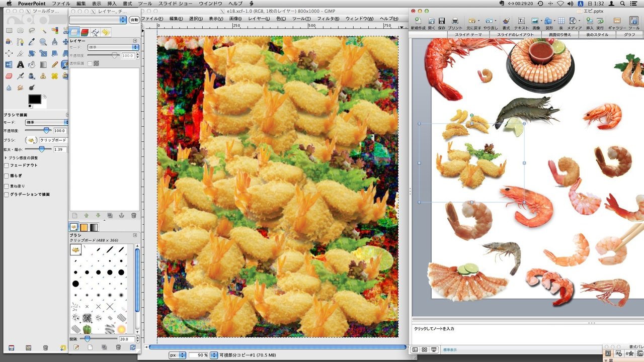Select the Blur/Sharpen droplet tool
644x362 pixels.
click(9, 87)
